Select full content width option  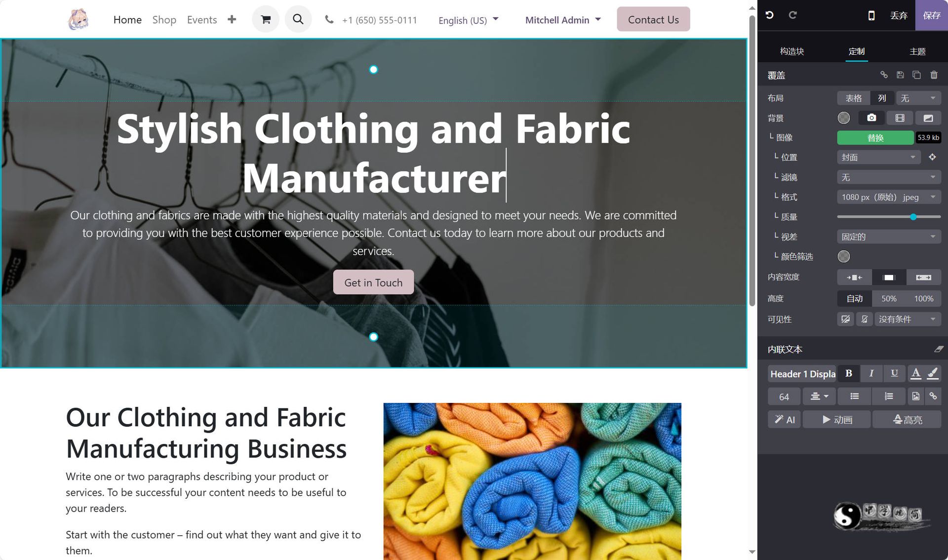[923, 278]
